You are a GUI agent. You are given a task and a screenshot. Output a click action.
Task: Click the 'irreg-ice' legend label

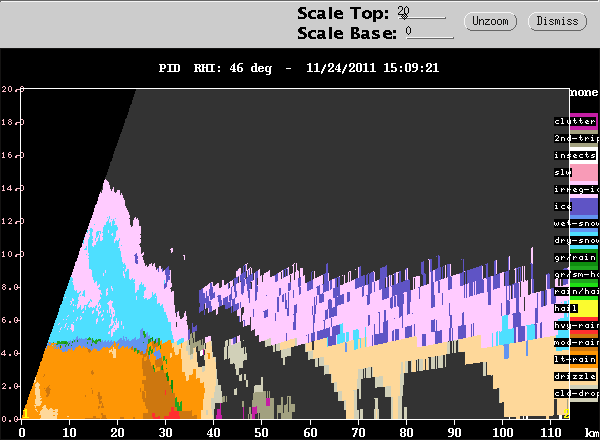576,189
